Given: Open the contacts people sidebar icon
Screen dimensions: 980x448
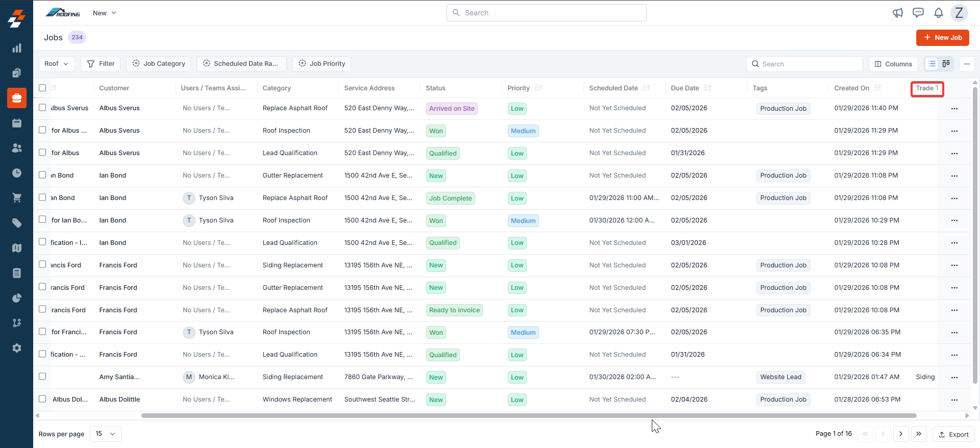Looking at the screenshot, I should [17, 148].
